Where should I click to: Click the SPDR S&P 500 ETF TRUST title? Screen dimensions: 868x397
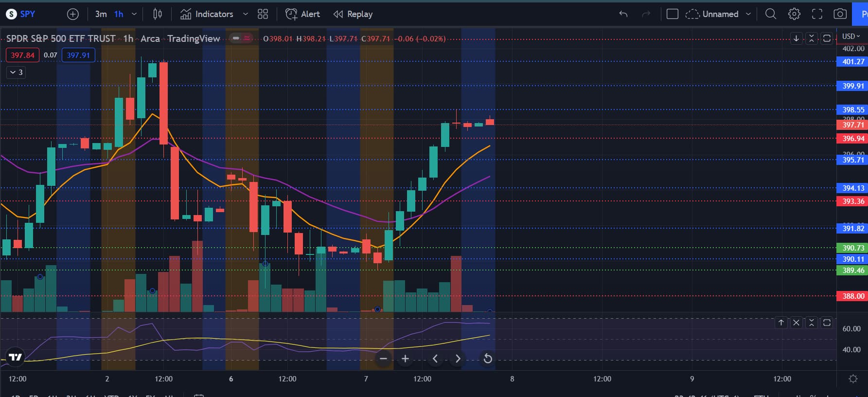coord(61,38)
